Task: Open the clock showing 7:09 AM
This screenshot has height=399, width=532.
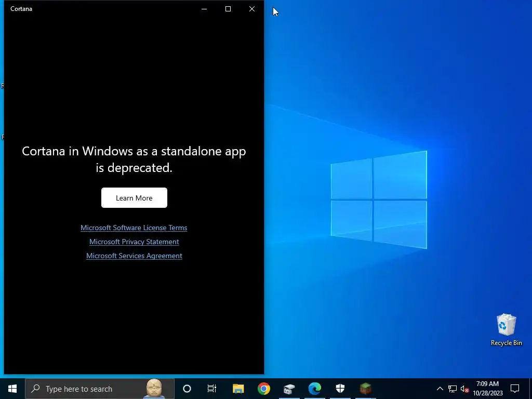Action: [x=487, y=389]
